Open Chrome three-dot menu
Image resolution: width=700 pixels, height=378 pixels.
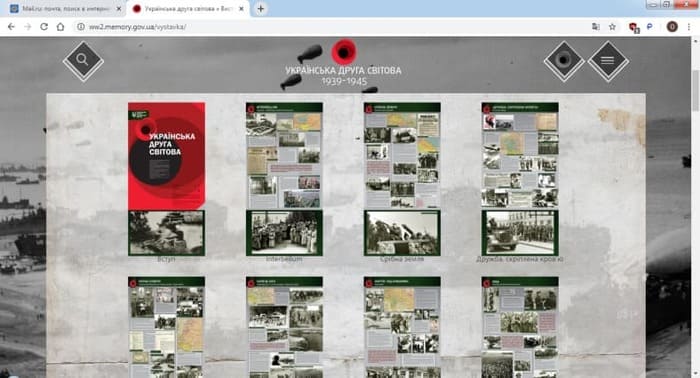coord(689,27)
